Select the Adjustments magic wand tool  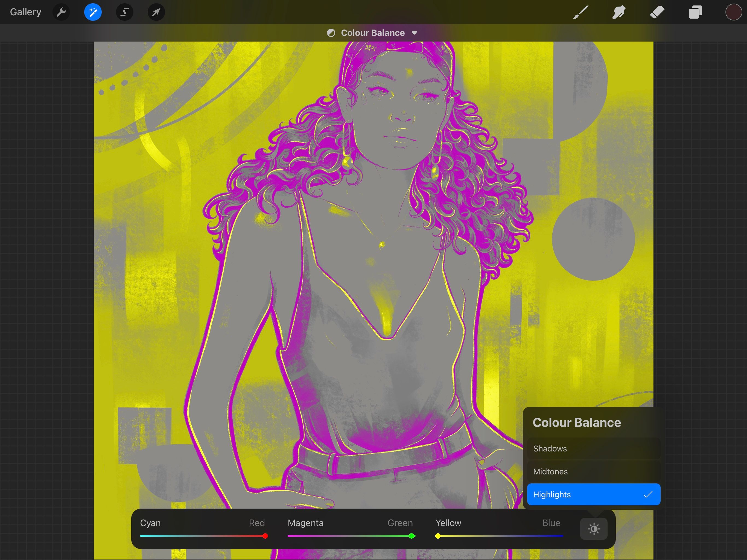click(92, 12)
